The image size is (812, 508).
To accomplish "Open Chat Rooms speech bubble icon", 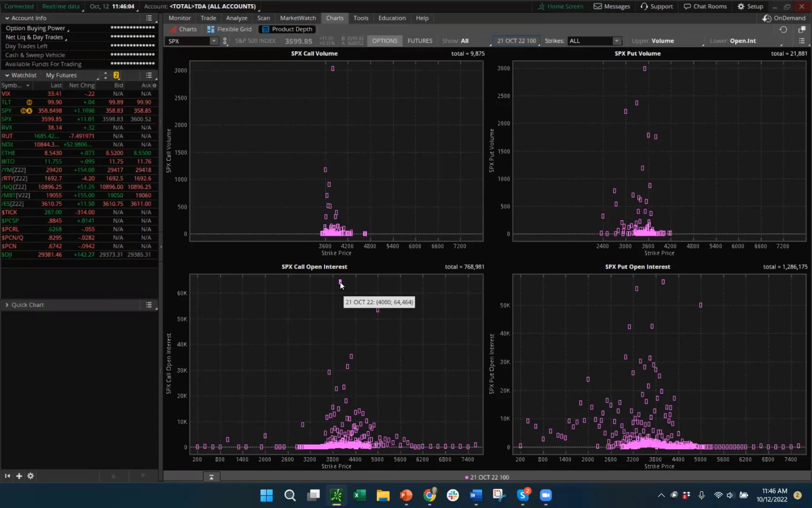I will [687, 6].
